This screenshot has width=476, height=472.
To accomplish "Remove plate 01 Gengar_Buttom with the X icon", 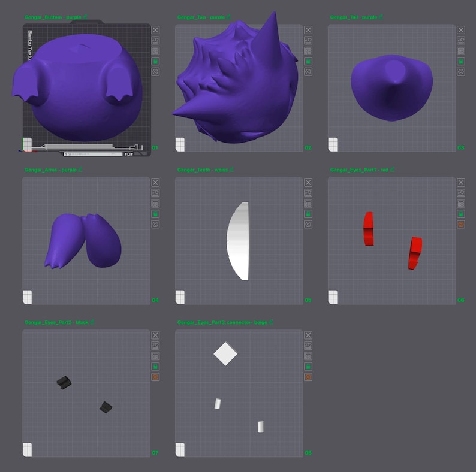I will pos(155,30).
